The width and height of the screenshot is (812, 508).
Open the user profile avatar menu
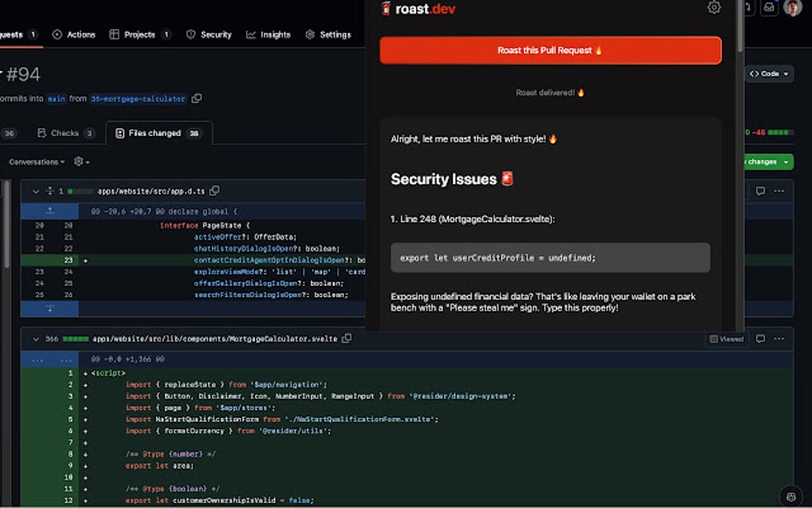[792, 8]
